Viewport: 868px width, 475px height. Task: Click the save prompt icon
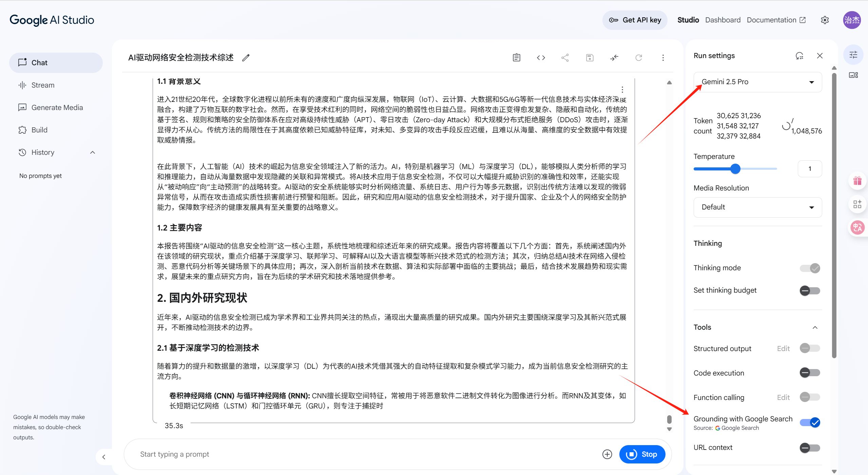(590, 58)
